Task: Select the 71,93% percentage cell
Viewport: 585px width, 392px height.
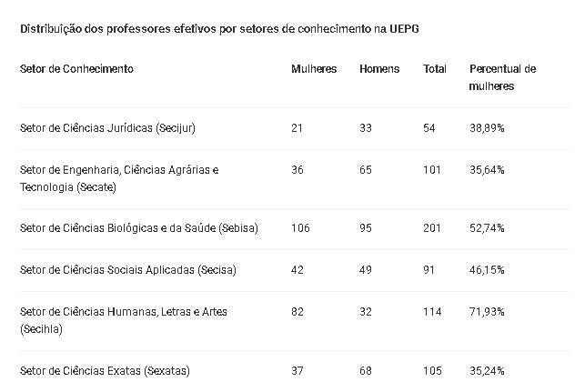Action: (x=487, y=311)
